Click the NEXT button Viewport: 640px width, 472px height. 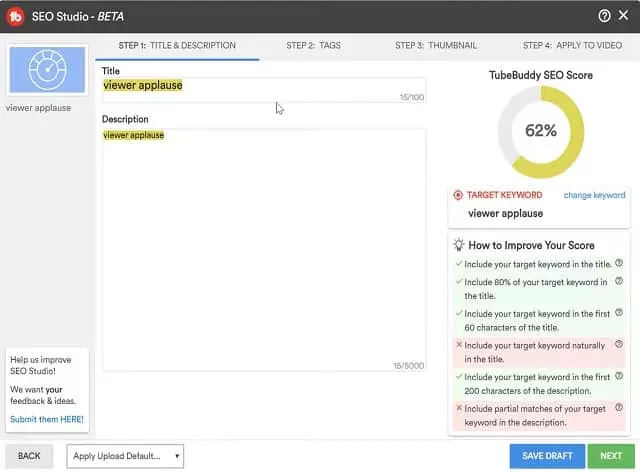point(611,456)
